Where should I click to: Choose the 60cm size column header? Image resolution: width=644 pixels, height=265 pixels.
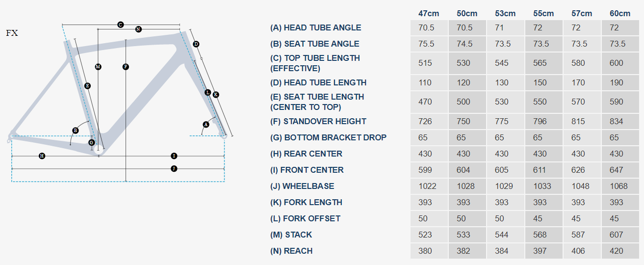click(x=620, y=13)
